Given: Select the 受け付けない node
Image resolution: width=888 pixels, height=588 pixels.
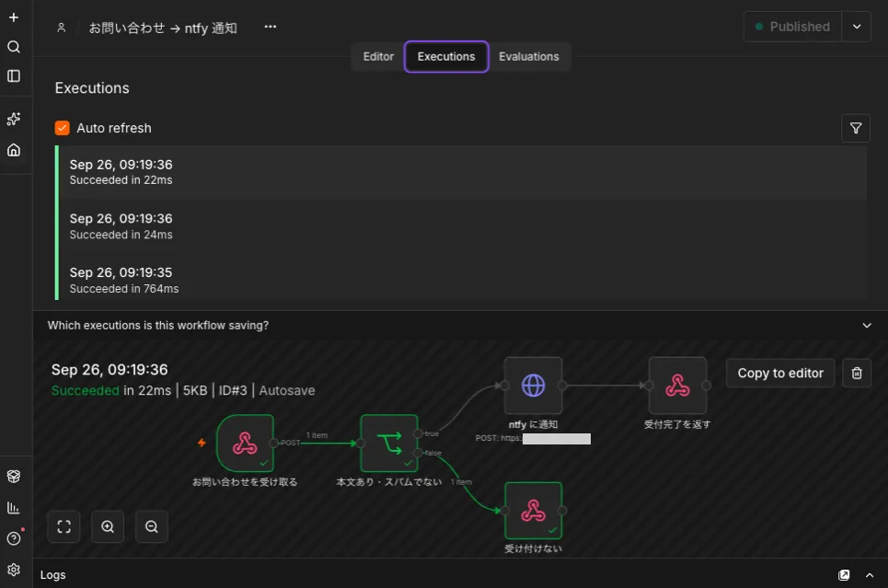Looking at the screenshot, I should point(533,511).
